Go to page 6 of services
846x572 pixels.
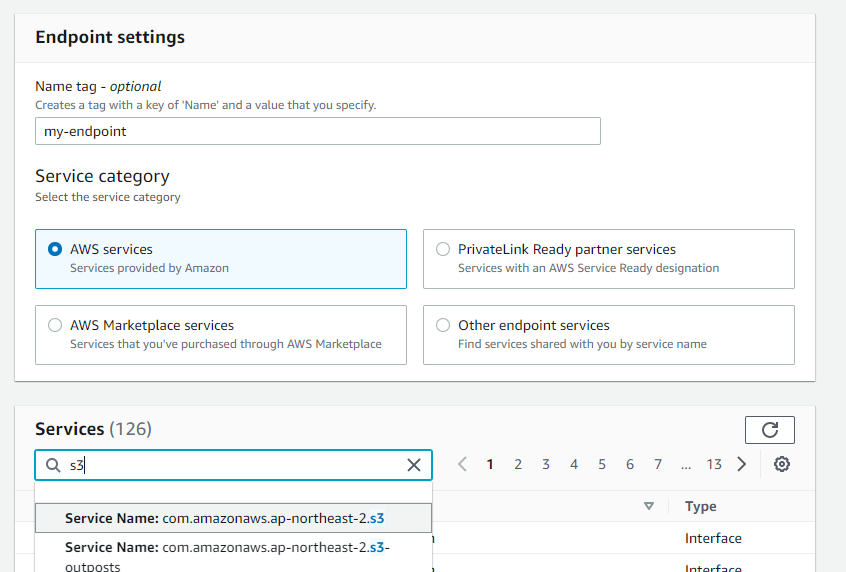click(630, 465)
